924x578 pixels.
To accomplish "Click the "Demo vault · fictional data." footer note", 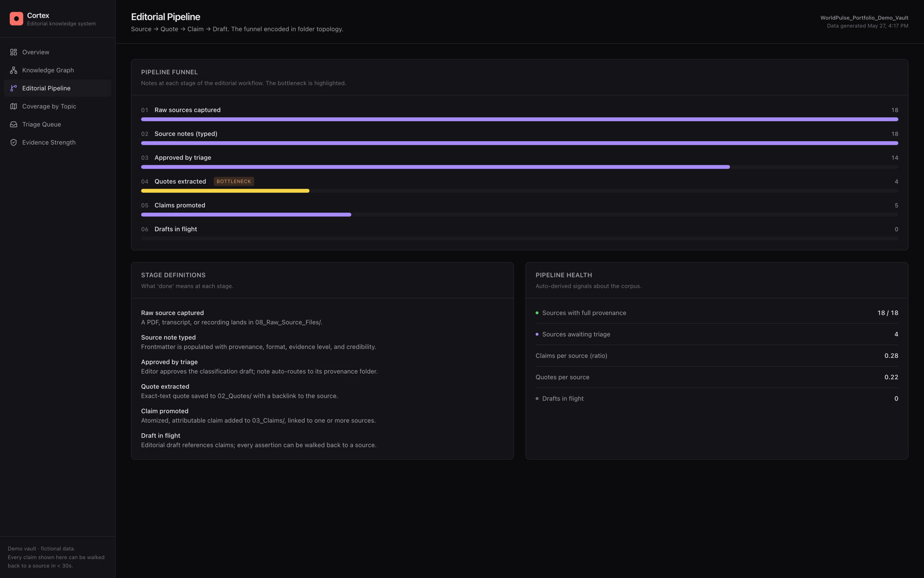I will click(x=41, y=549).
